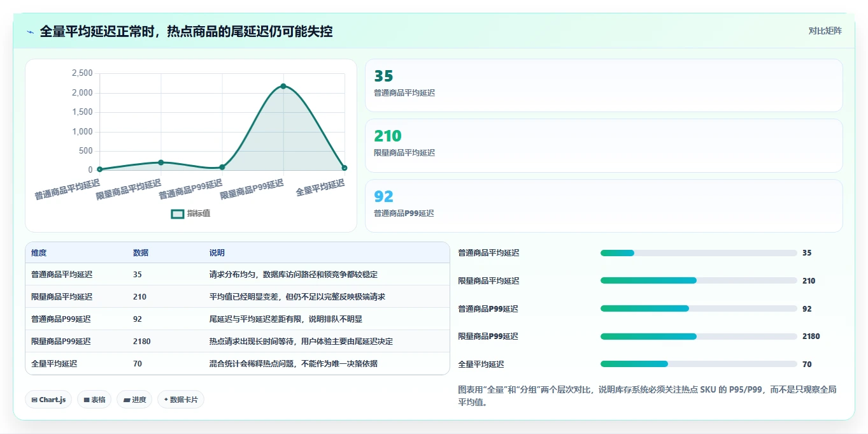
Task: Click the 数据卡片 tag
Action: (x=181, y=400)
